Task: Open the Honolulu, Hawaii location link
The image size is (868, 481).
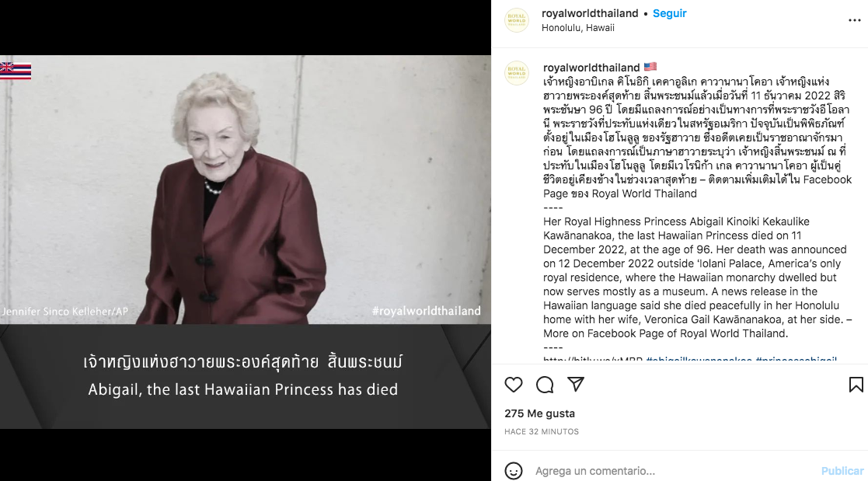Action: tap(578, 28)
